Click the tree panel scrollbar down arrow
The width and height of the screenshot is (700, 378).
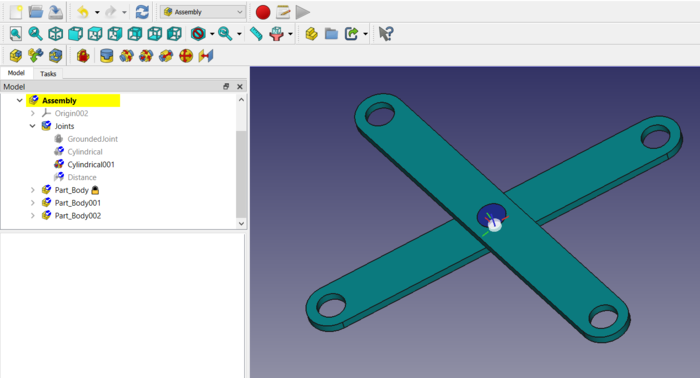tap(241, 224)
